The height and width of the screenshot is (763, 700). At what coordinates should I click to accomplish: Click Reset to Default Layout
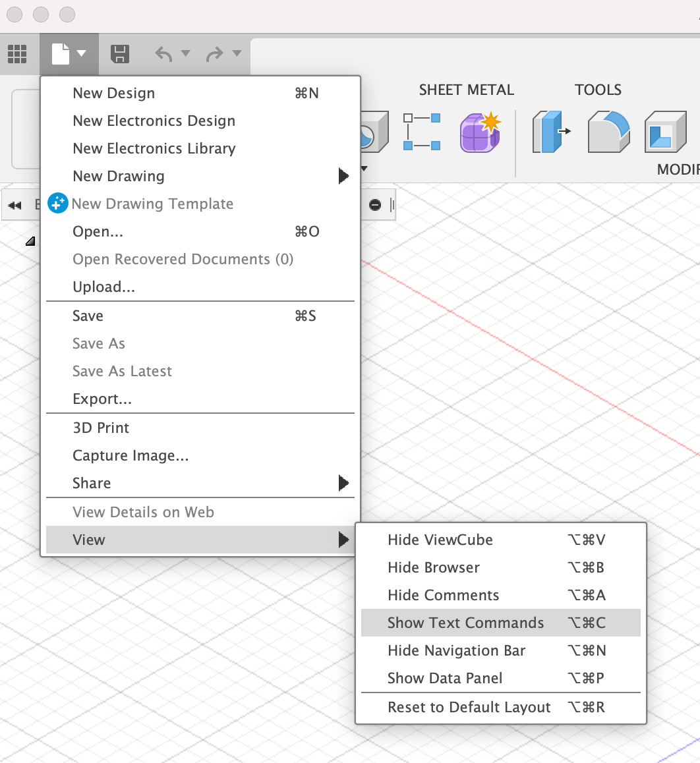(470, 707)
